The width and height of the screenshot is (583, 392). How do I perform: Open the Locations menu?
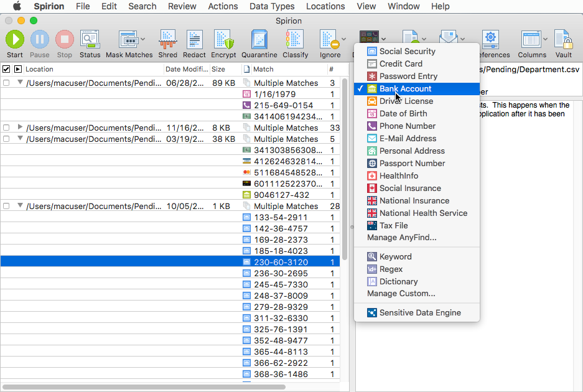tap(325, 6)
